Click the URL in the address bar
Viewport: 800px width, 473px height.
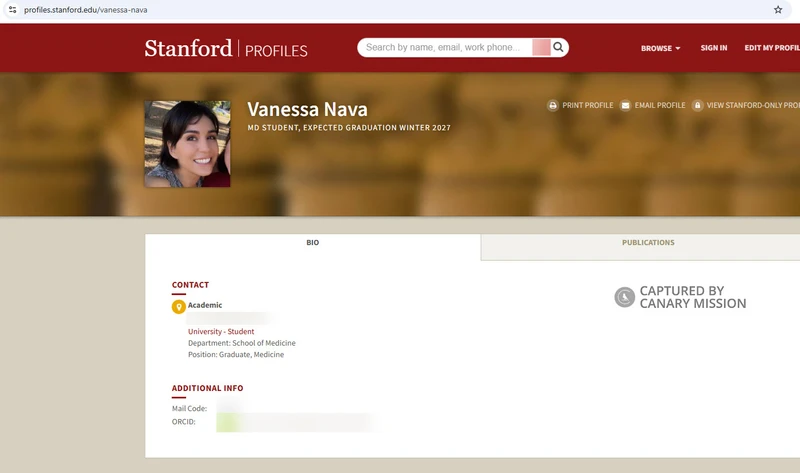[86, 10]
